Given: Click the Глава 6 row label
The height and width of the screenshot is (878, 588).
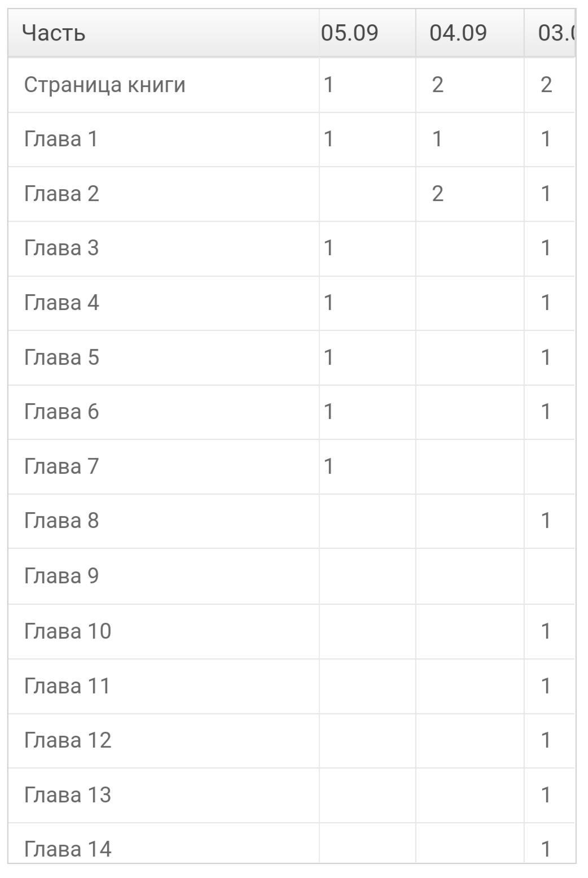Looking at the screenshot, I should (x=62, y=412).
